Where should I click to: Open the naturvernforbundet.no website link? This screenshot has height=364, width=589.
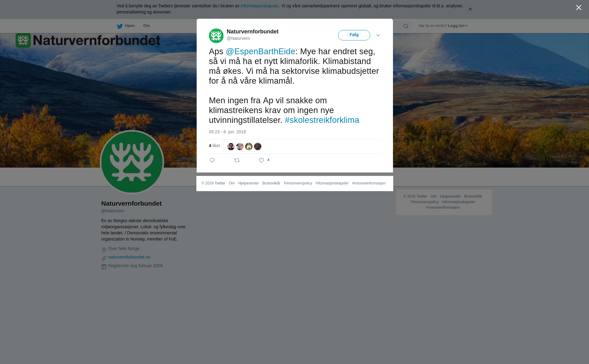[129, 257]
